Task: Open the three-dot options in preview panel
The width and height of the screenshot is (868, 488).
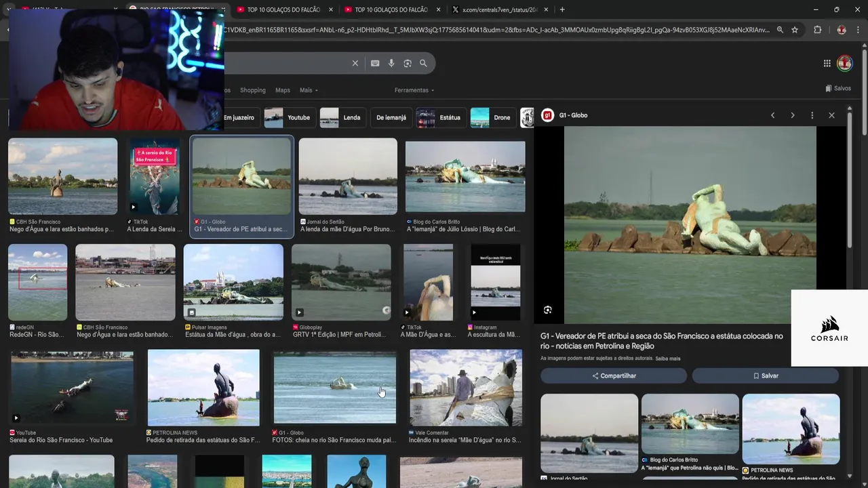Action: pyautogui.click(x=812, y=115)
